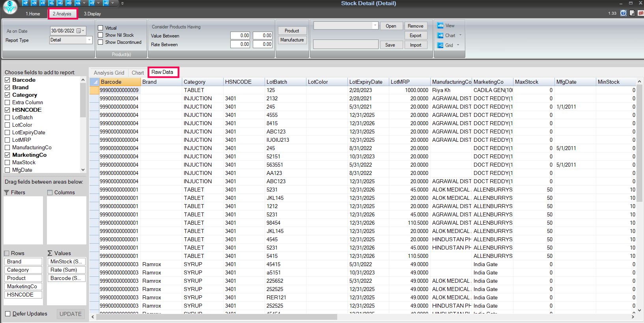
Task: Check the Extra Column field checkbox
Action: [x=7, y=102]
